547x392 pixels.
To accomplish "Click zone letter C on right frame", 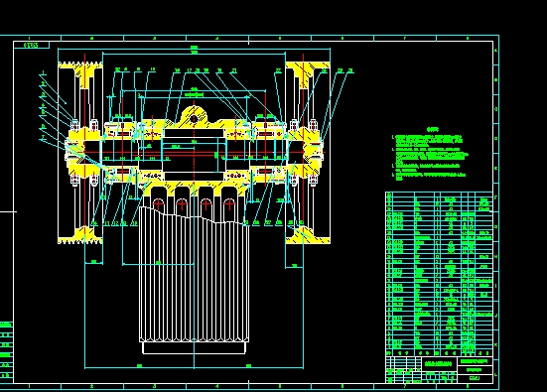I will [496, 109].
